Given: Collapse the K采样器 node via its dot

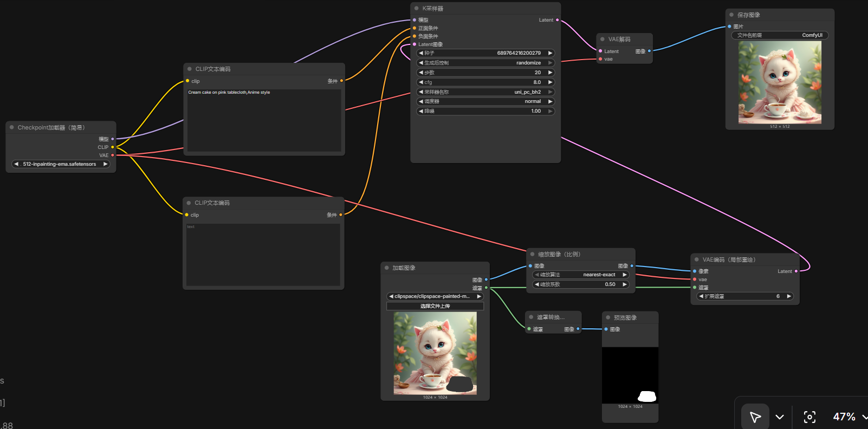Looking at the screenshot, I should pyautogui.click(x=416, y=8).
